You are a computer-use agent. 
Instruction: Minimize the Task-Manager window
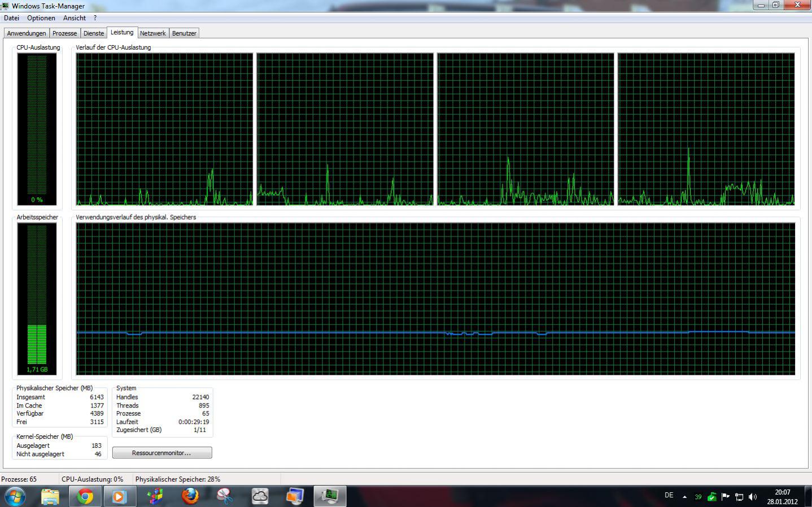(x=761, y=5)
